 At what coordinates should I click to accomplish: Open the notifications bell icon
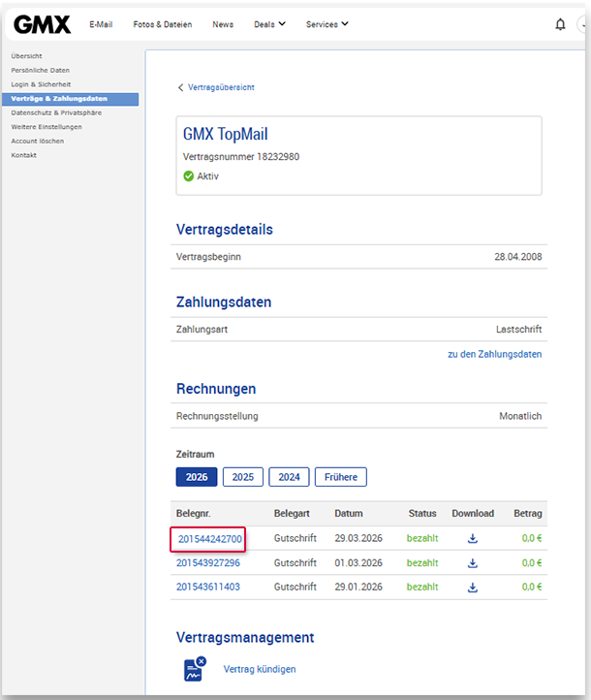coord(560,24)
